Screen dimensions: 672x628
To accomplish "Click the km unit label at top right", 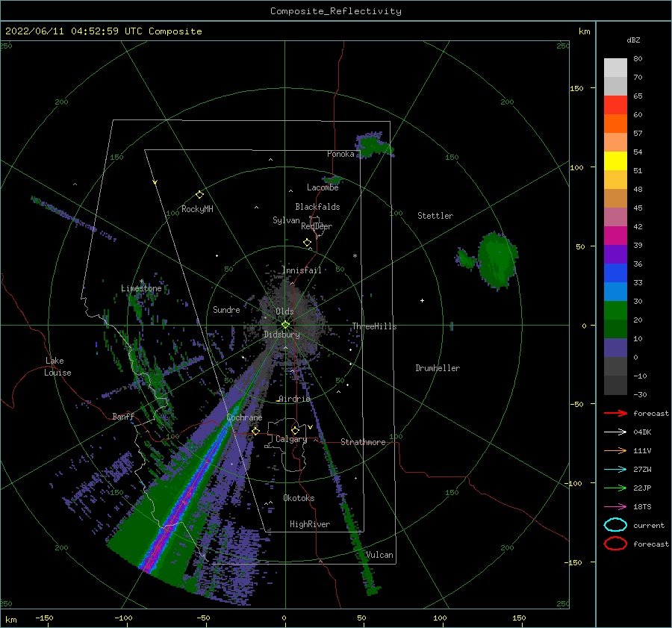I will click(x=584, y=31).
